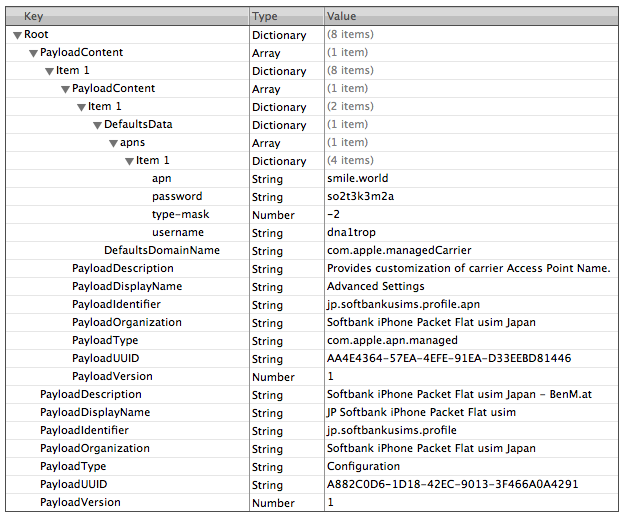Click the description 'Provides customization of carrier Access Point Name.'
630x529 pixels.
coord(468,268)
